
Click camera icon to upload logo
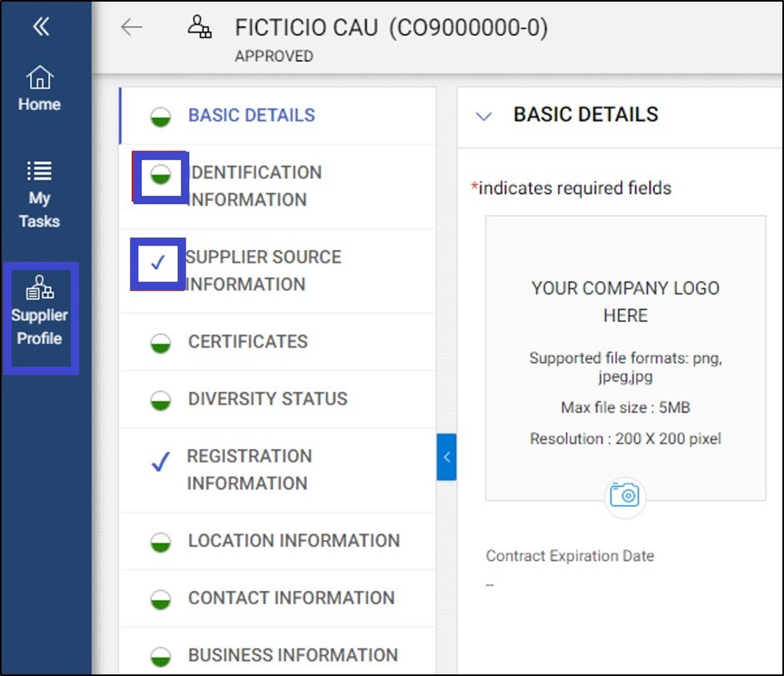[x=625, y=496]
